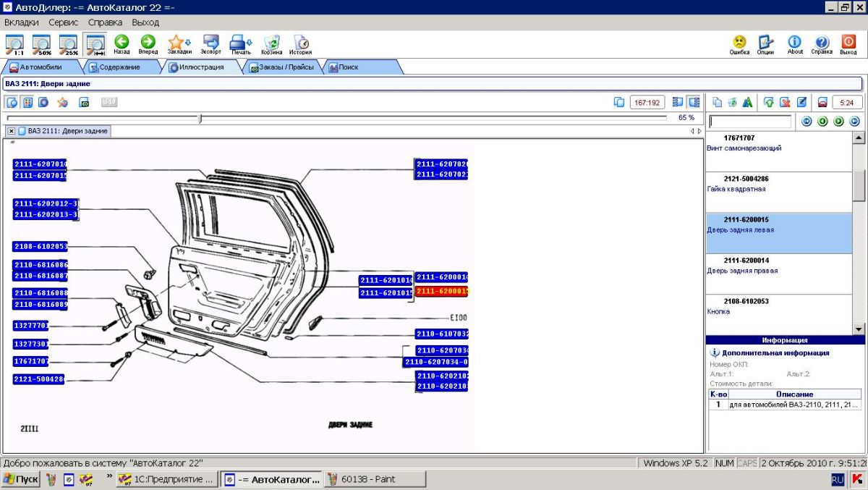
Task: Open the Выход menu in menu bar
Action: pos(145,22)
